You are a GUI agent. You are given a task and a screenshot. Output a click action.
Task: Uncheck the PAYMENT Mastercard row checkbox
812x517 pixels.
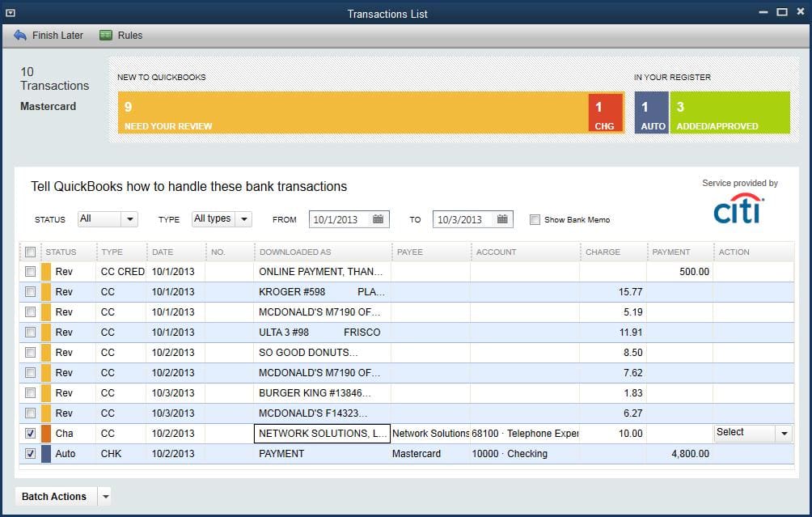point(31,453)
